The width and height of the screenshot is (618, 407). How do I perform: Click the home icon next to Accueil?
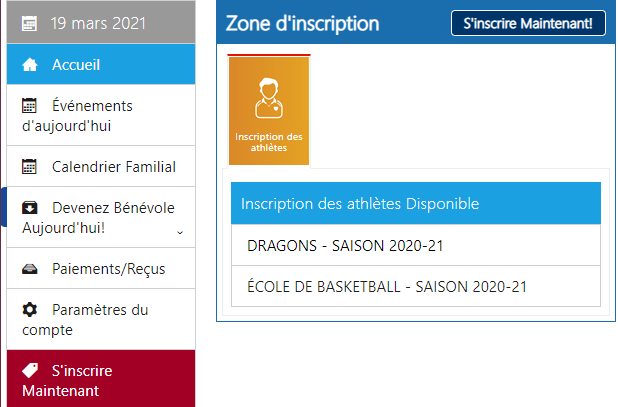30,65
